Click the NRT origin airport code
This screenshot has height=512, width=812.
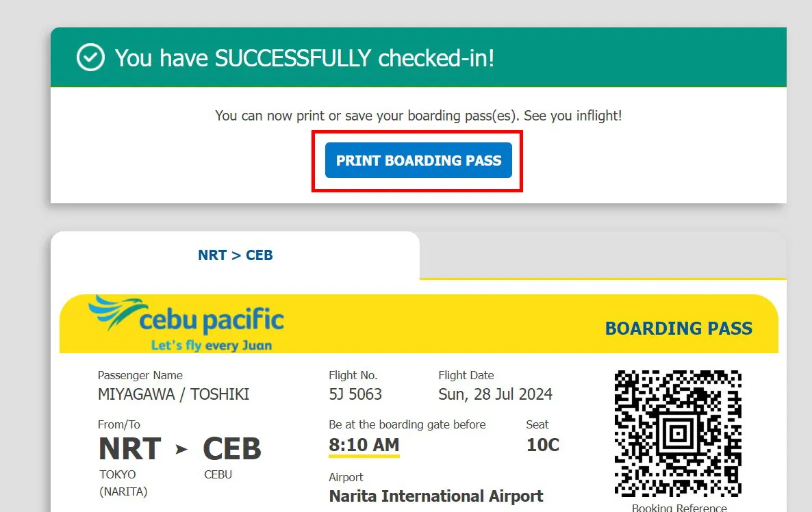tap(130, 449)
